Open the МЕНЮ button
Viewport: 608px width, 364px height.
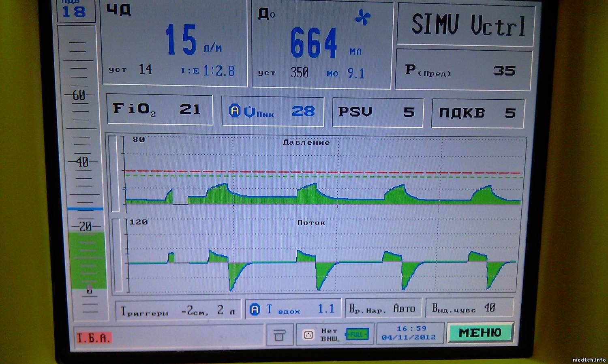coord(480,333)
